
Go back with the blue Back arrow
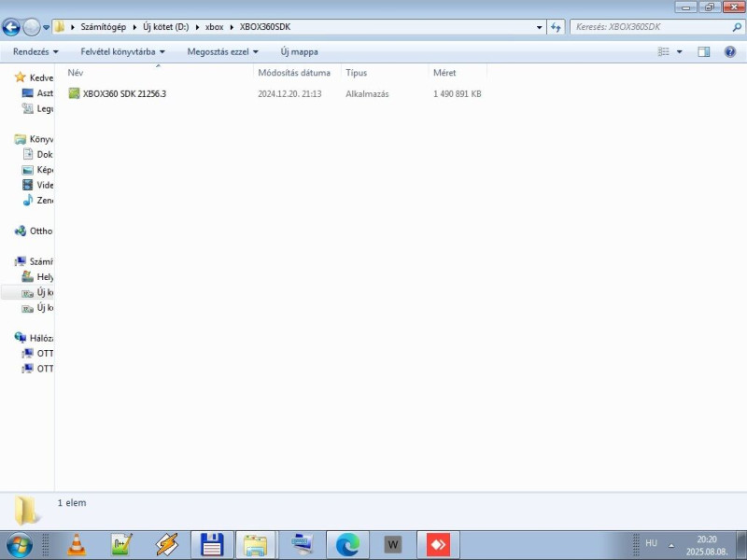[x=11, y=27]
